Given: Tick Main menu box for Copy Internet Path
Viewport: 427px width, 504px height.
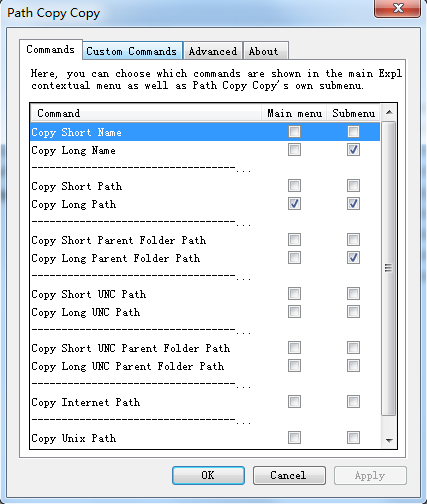Looking at the screenshot, I should point(294,402).
